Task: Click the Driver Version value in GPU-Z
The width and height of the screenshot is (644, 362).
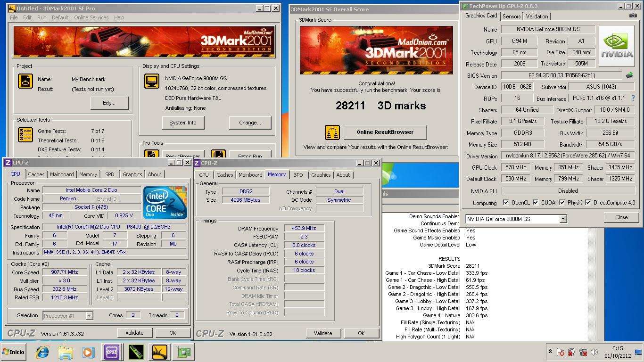Action: click(x=568, y=156)
